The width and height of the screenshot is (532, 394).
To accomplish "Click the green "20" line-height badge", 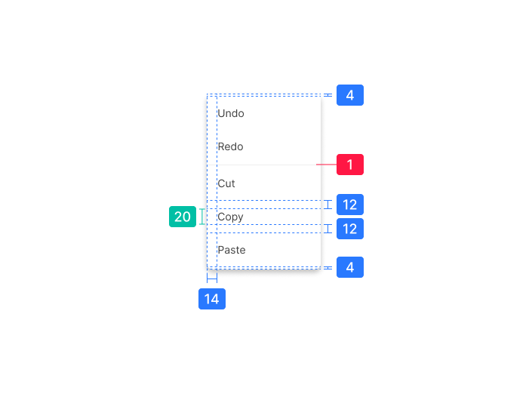I will point(183,217).
